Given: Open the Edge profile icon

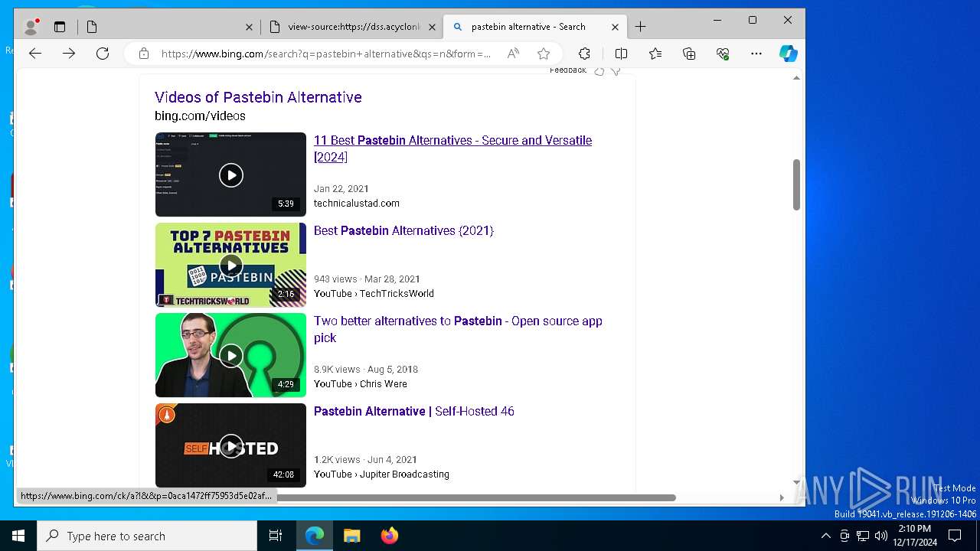Looking at the screenshot, I should pos(31,27).
